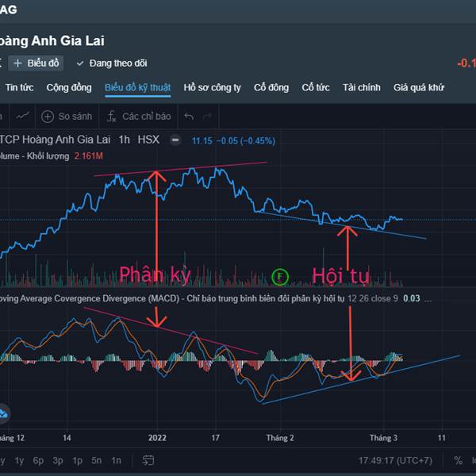Click the redo arrow in chart toolbar
Screen dimensions: 476x476
(212, 117)
